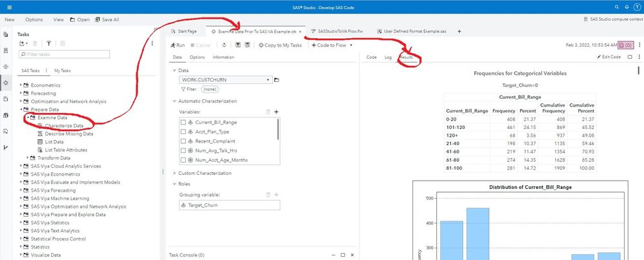Viewport: 644px width, 260px height.
Task: Switch to the Log tab
Action: tap(388, 57)
